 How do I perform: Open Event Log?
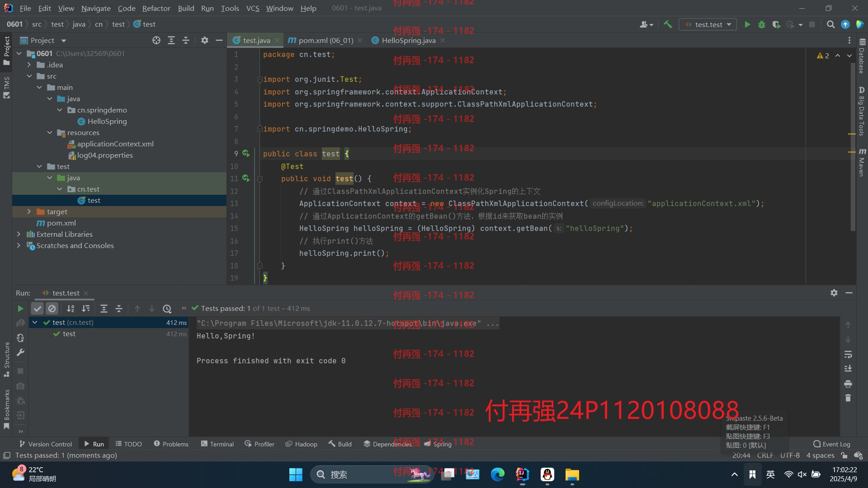pos(831,444)
